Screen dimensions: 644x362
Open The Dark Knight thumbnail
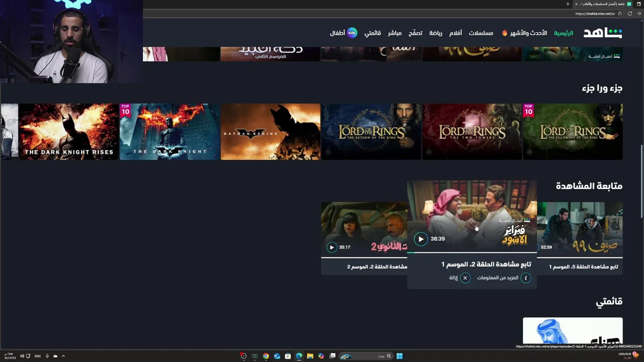coord(170,132)
